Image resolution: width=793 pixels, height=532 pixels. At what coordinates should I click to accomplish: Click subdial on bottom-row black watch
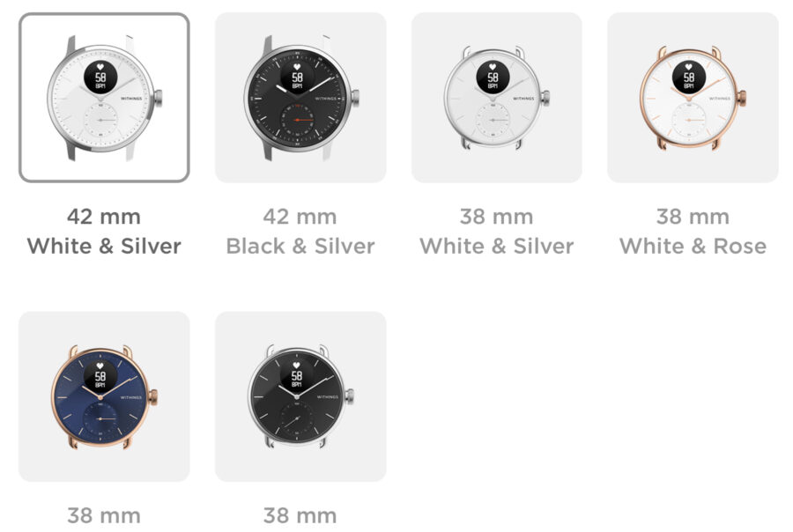[297, 419]
